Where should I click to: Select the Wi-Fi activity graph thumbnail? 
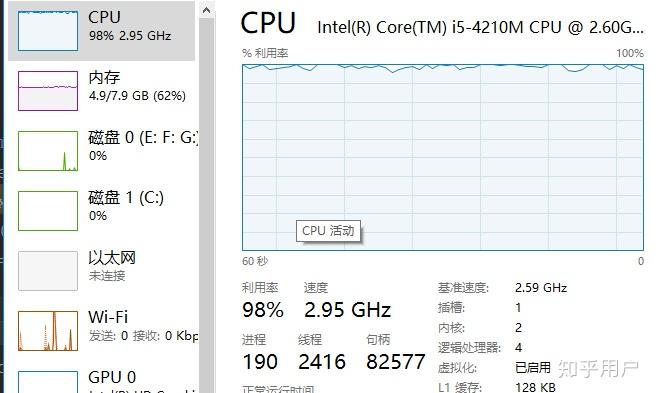click(48, 331)
